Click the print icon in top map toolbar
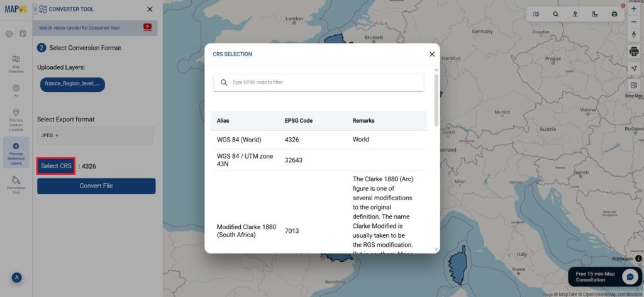This screenshot has width=644, height=297. [x=614, y=14]
